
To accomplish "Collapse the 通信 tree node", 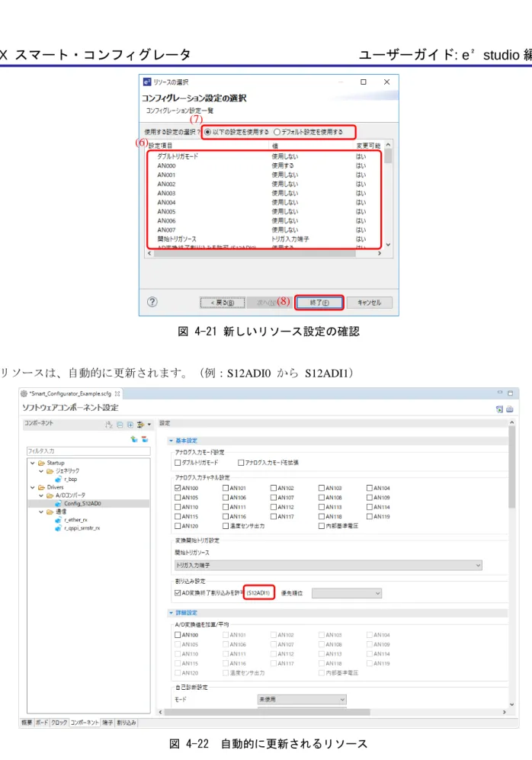I will [x=41, y=511].
